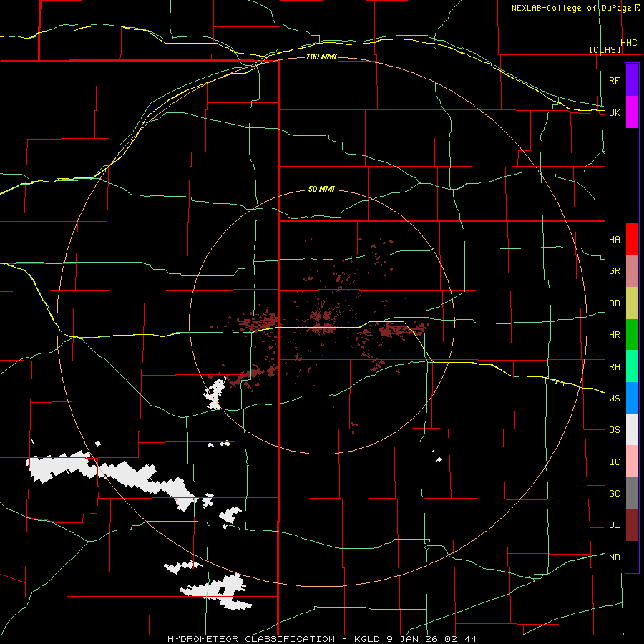
Task: Click the DS legend label
Action: pos(614,430)
